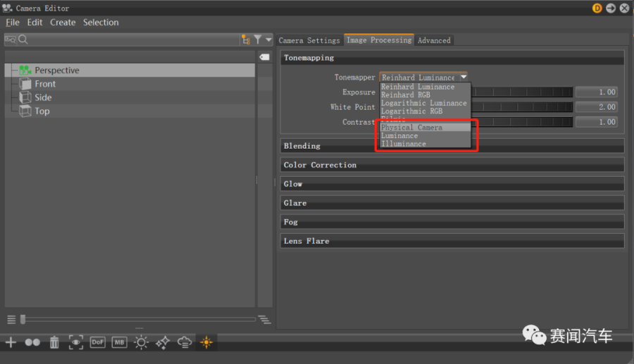The height and width of the screenshot is (364, 634).
Task: Open the Create menu
Action: click(63, 23)
